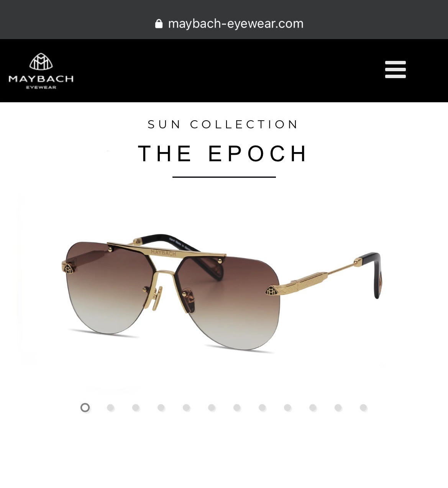
Task: Click the Maybach Eyewear logo
Action: tap(41, 71)
